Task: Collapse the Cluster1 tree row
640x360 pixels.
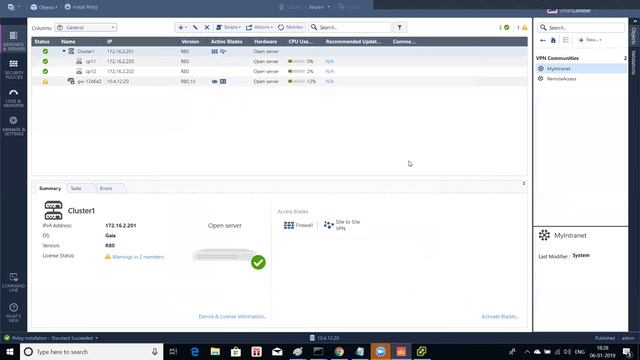Action: tap(64, 51)
